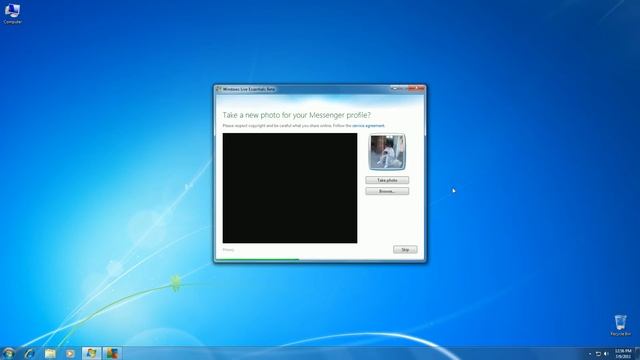
Task: Open the Windows Start menu orb
Action: tap(8, 353)
